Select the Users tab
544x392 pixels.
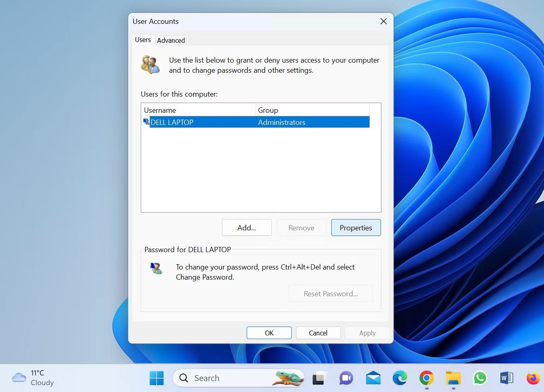(143, 40)
